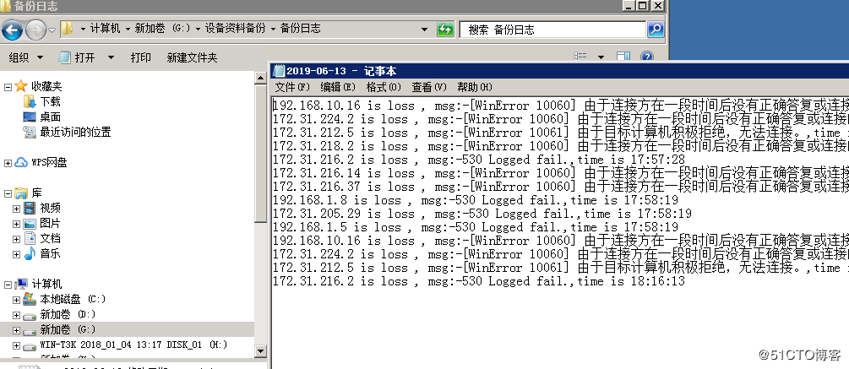Click the log line starting 172.31.216.37
This screenshot has width=849, height=369.
560,187
